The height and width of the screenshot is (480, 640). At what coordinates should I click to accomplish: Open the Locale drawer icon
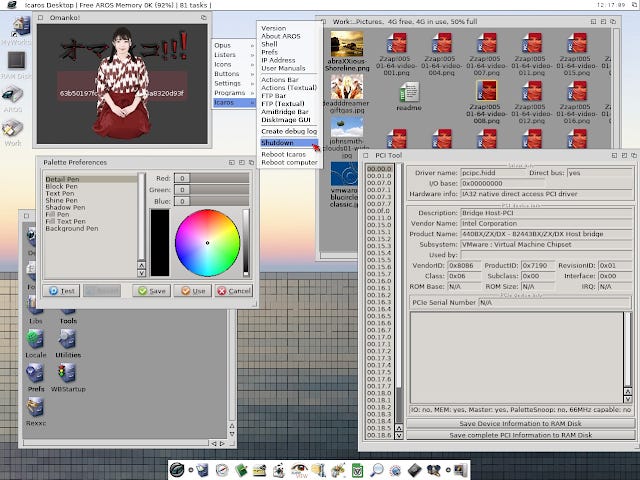(x=35, y=338)
